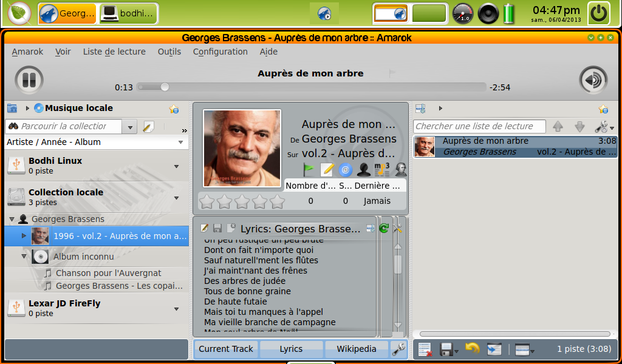Select Auprès de mon arbre in the playlist
Viewport: 622px width, 364px height.
(x=515, y=147)
